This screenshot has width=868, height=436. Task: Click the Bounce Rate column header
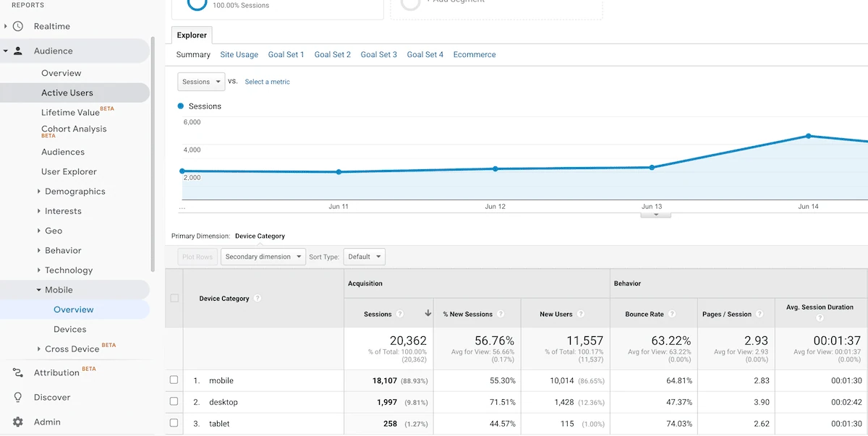(x=644, y=315)
